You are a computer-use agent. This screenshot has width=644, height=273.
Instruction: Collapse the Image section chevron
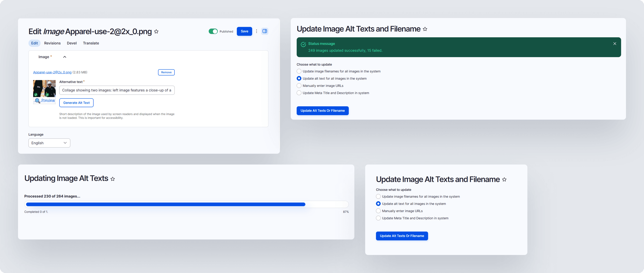65,57
